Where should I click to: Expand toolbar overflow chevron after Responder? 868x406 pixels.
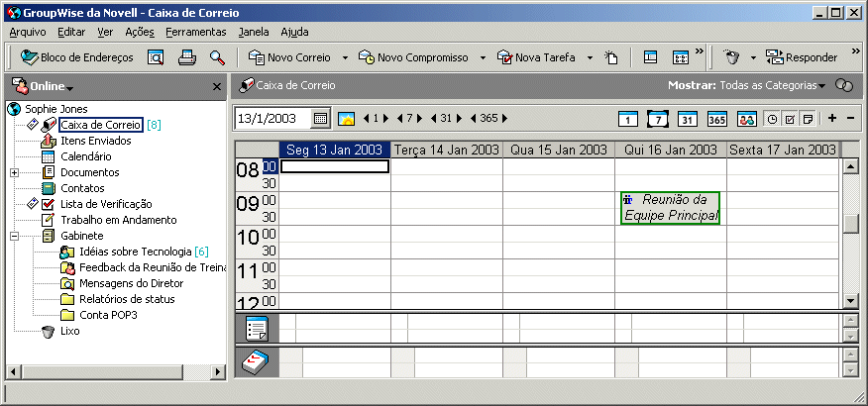(x=856, y=51)
